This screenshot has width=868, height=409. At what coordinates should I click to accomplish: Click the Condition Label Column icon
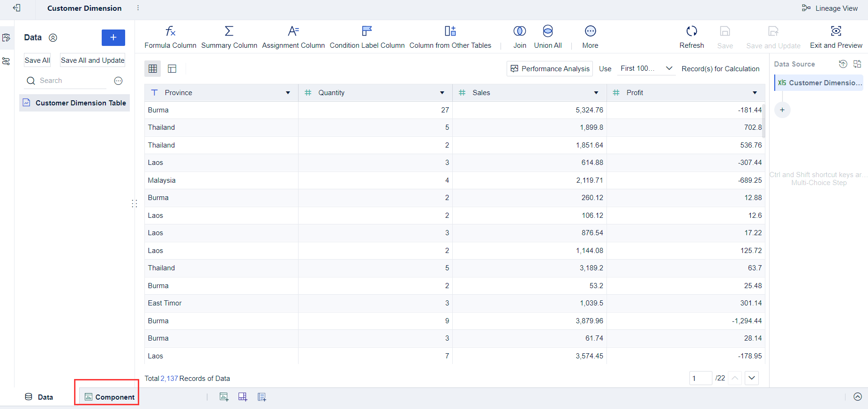tap(367, 31)
